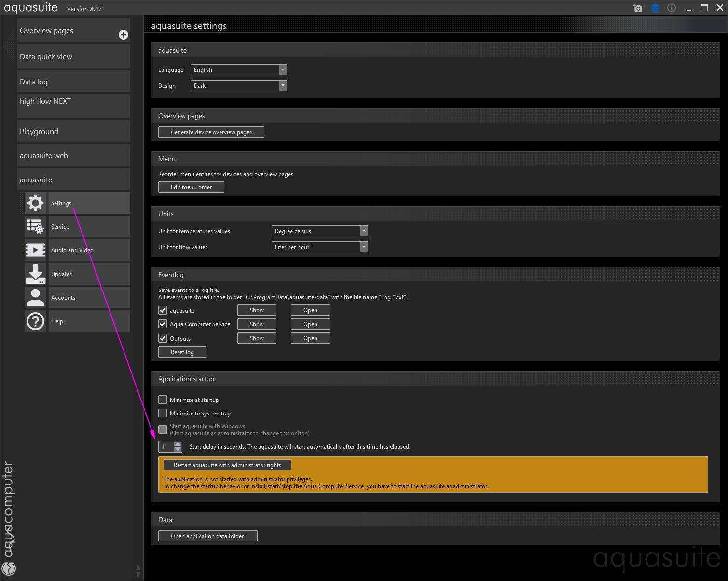Enable Minimize at startup checkbox
The width and height of the screenshot is (728, 581).
click(163, 400)
